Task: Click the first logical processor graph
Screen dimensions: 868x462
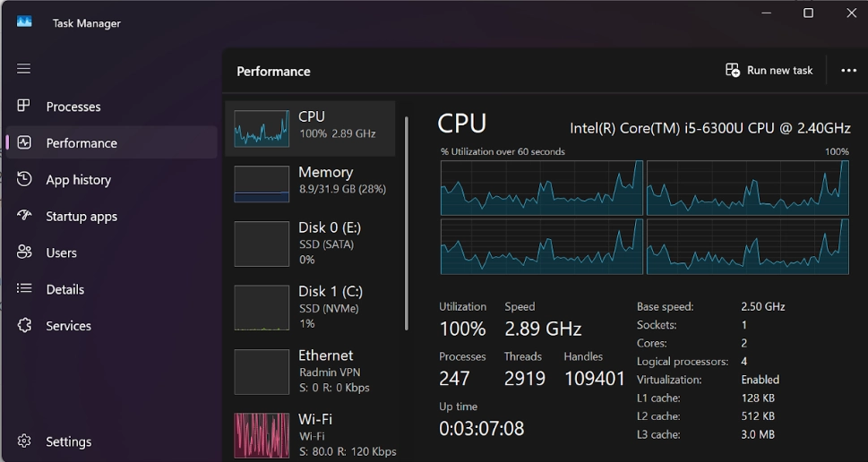Action: pos(541,187)
